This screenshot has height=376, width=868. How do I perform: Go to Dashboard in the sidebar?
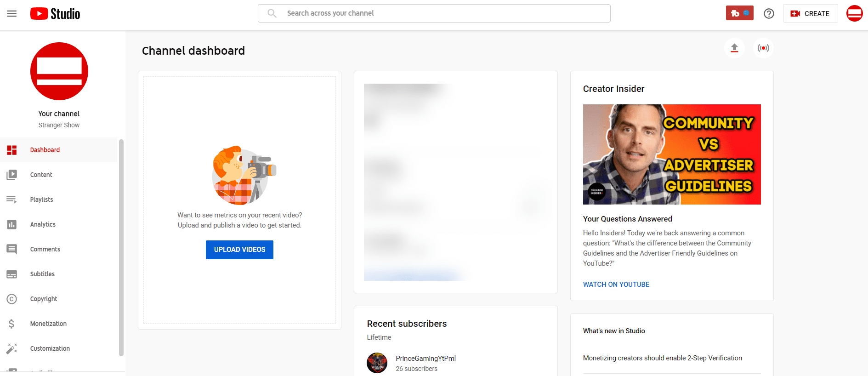(45, 150)
